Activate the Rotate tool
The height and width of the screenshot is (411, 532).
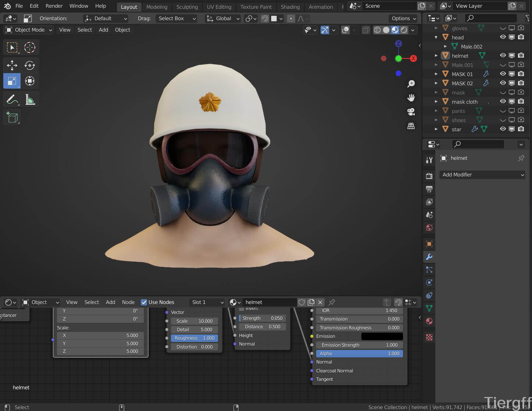point(30,65)
